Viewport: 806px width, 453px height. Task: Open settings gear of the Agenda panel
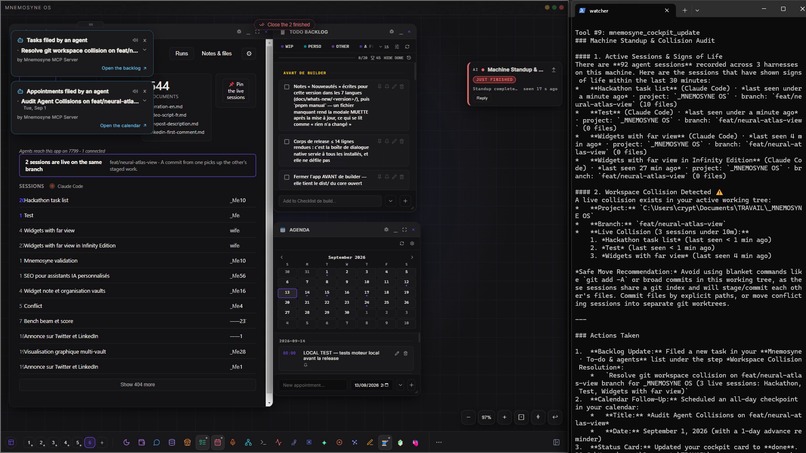(386, 230)
